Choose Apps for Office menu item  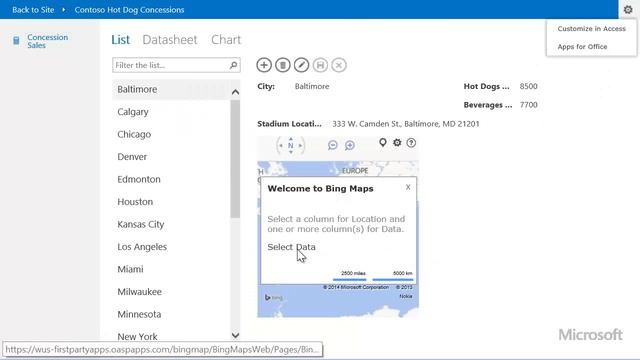click(582, 47)
